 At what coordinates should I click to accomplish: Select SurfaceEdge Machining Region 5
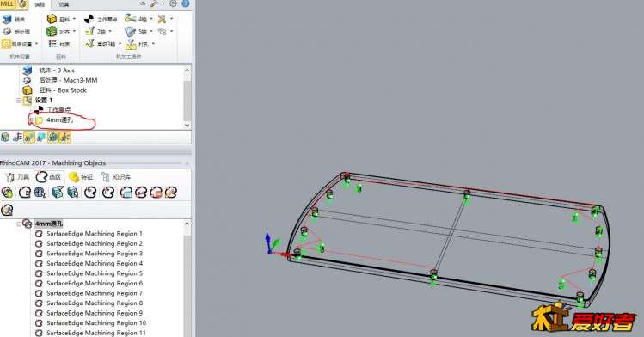pyautogui.click(x=95, y=273)
